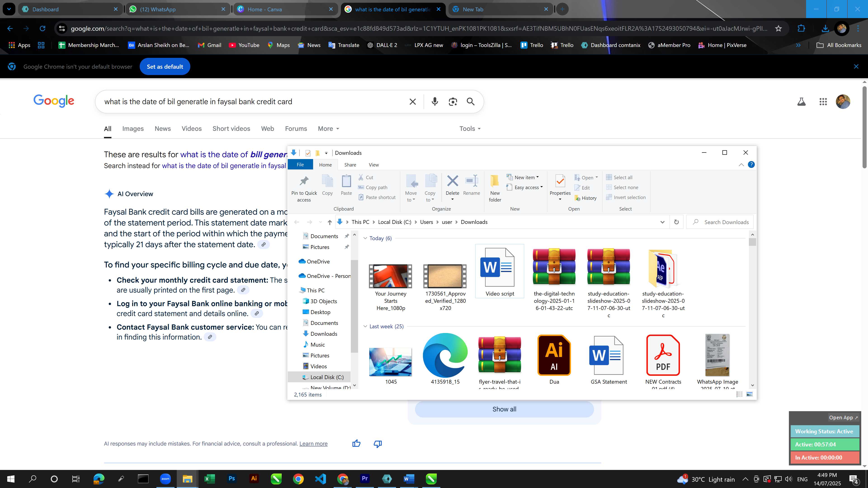Open the Google More search filters dropdown

[x=328, y=129]
